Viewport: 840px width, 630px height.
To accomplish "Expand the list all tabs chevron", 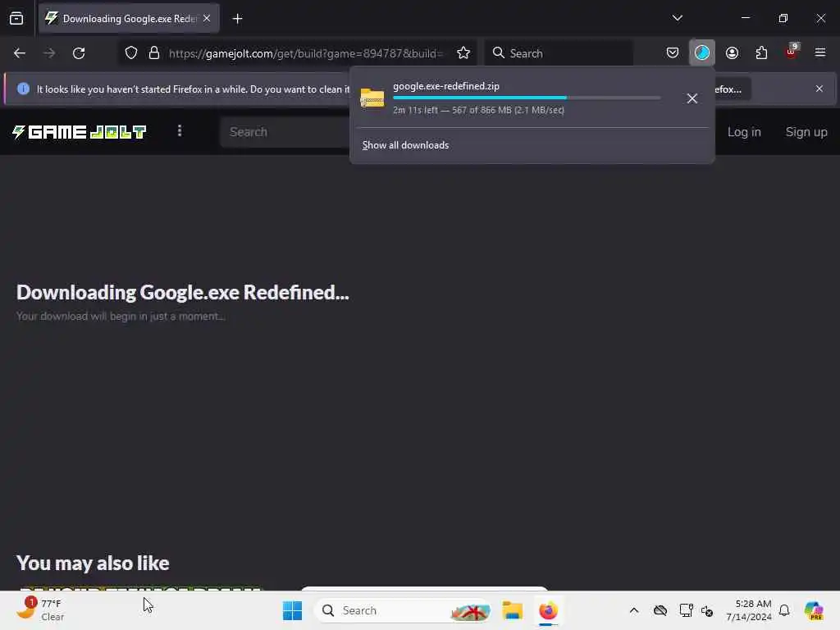I will (x=677, y=18).
